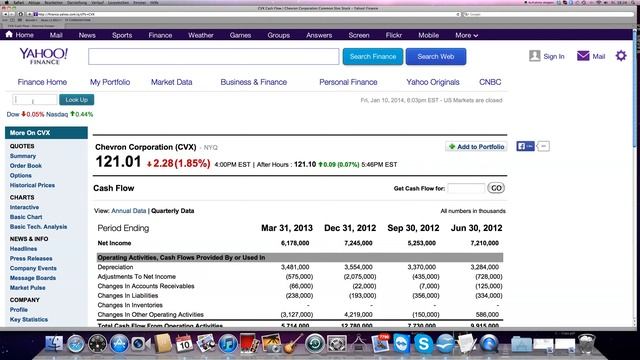
Task: Click the share icon beside Facebook button
Action: [x=543, y=146]
